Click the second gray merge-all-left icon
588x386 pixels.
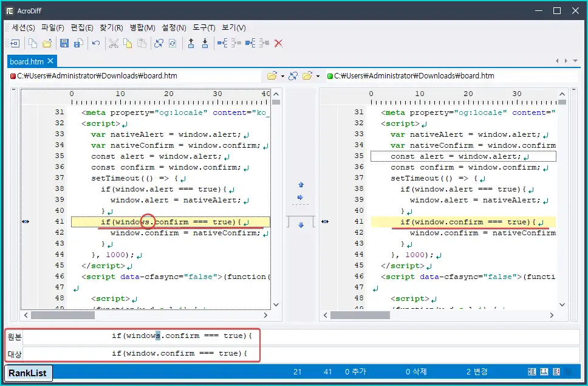pos(264,44)
